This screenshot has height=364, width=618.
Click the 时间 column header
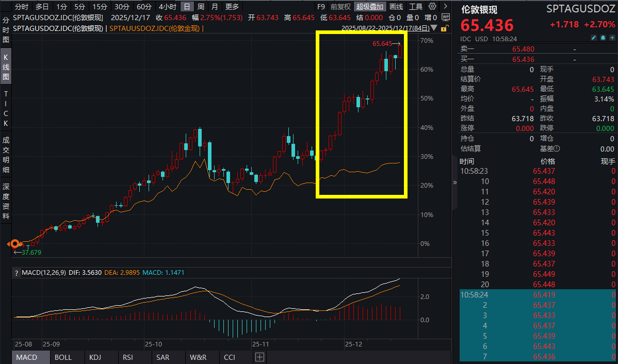(x=467, y=161)
